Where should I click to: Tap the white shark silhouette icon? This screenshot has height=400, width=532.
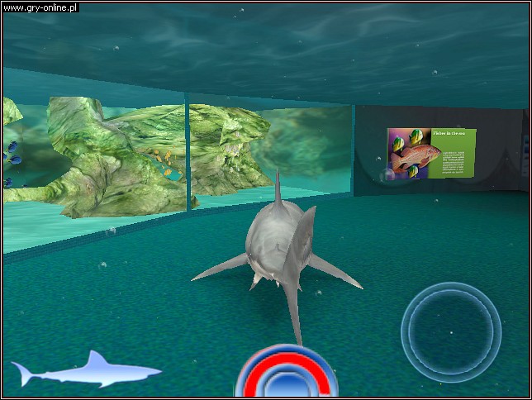tap(86, 369)
